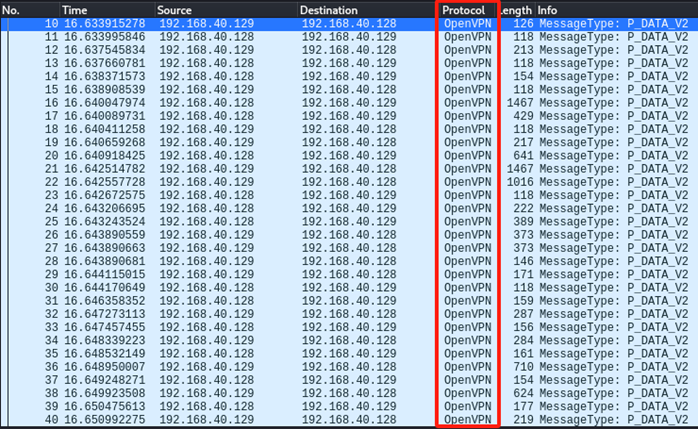Select length 217 in packet 19
The height and width of the screenshot is (429, 698).
point(523,142)
